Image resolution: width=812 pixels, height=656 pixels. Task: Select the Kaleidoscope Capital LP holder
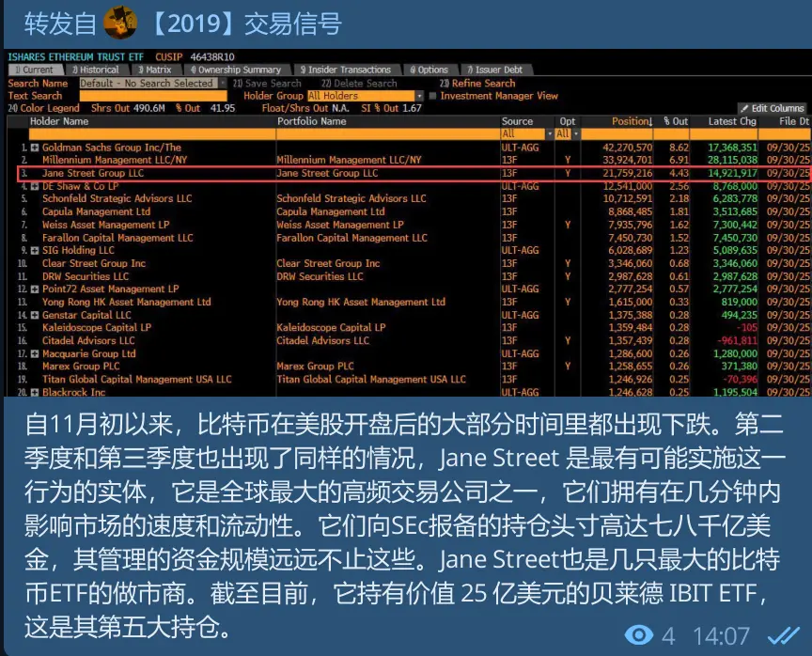point(97,328)
